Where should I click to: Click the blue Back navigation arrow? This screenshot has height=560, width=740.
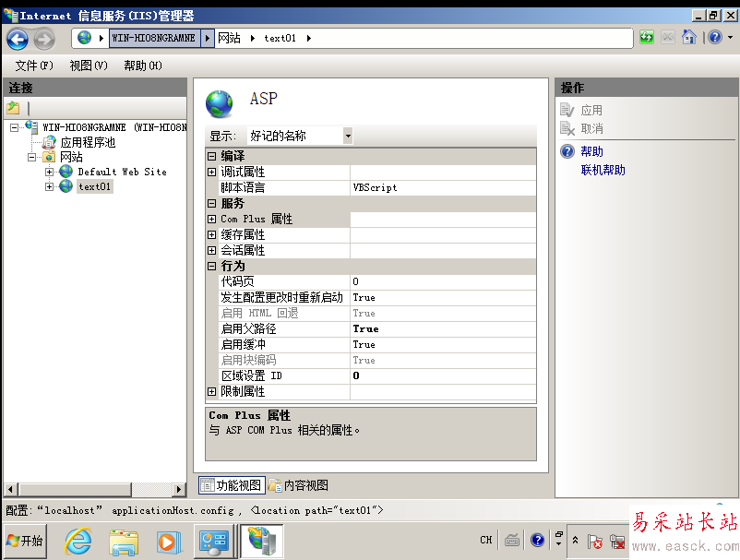(x=18, y=39)
